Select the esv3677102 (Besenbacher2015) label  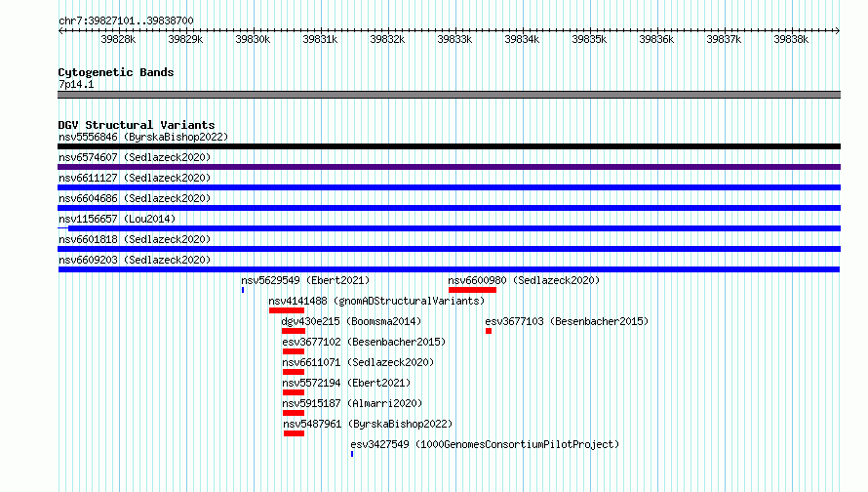click(x=364, y=342)
